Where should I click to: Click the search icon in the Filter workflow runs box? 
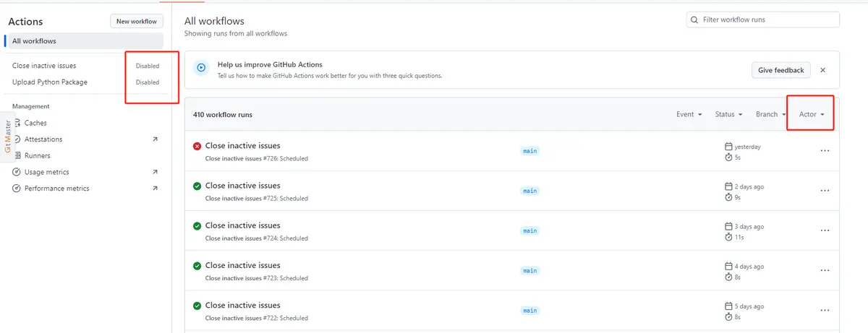coord(695,20)
